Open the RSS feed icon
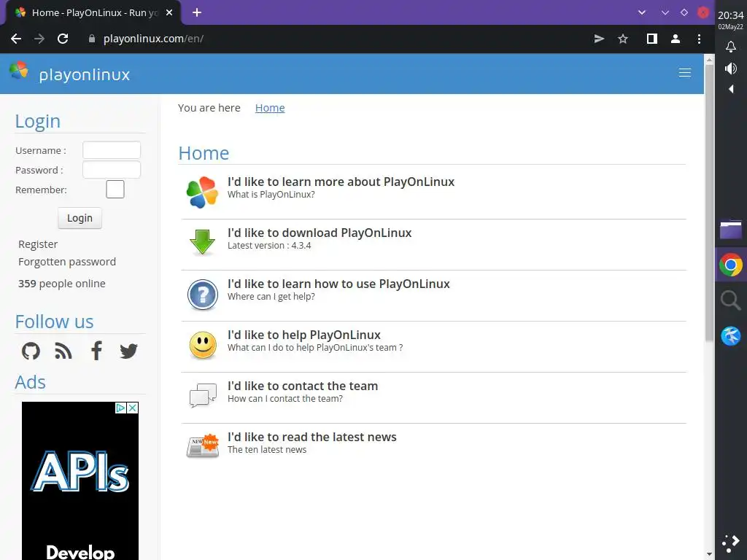The height and width of the screenshot is (560, 747). 63,352
